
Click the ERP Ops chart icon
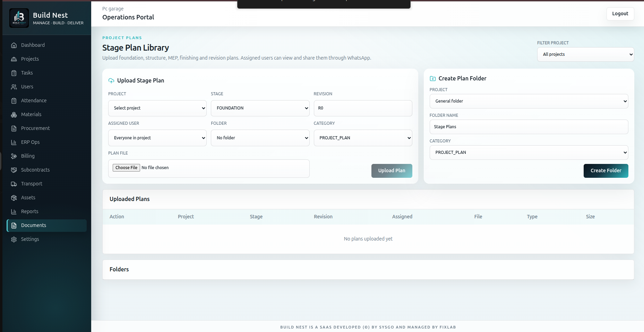pos(14,142)
